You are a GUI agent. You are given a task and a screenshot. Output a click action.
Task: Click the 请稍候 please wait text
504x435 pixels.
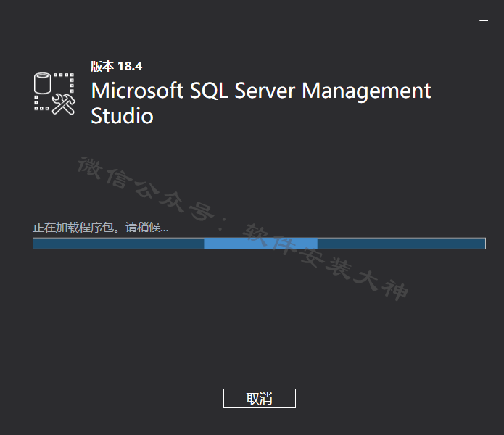pos(147,227)
